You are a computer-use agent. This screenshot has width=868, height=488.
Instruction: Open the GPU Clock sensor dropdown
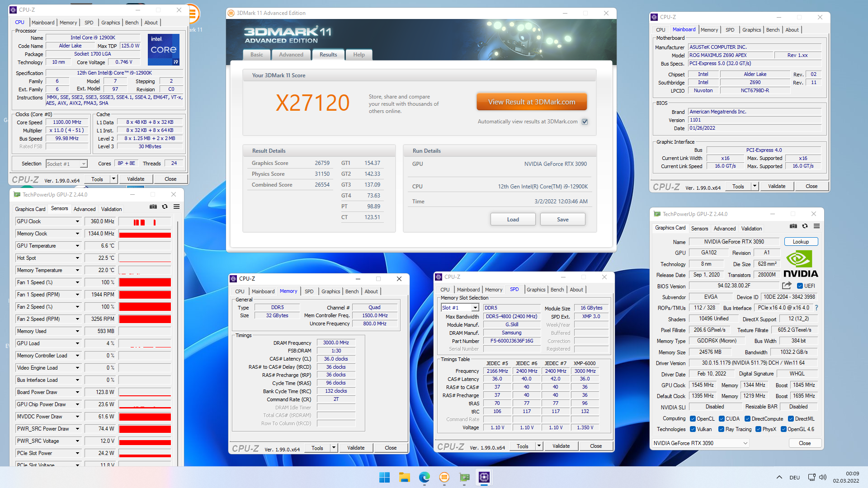77,221
